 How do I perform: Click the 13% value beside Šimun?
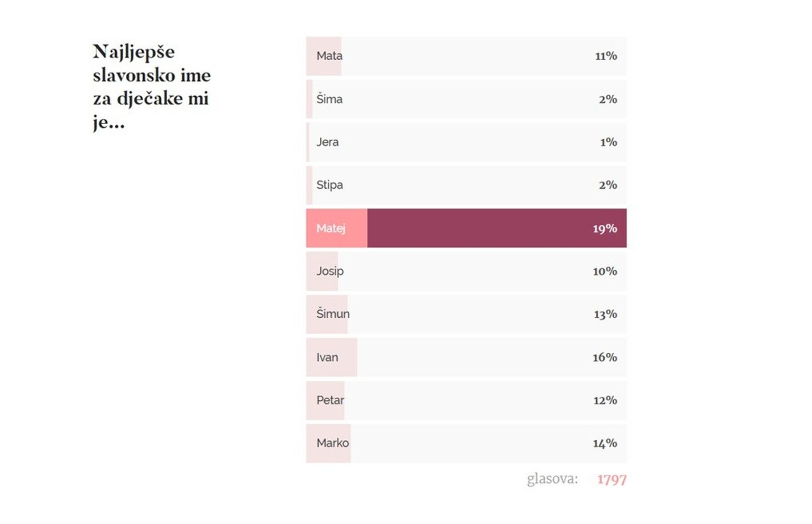pyautogui.click(x=605, y=314)
